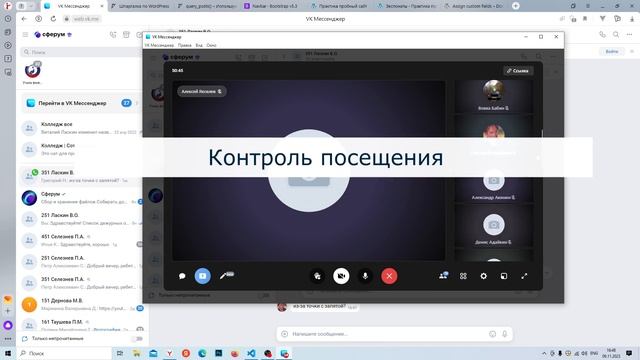The height and width of the screenshot is (360, 640).
Task: Open File Explorer from taskbar
Action: pos(136,353)
